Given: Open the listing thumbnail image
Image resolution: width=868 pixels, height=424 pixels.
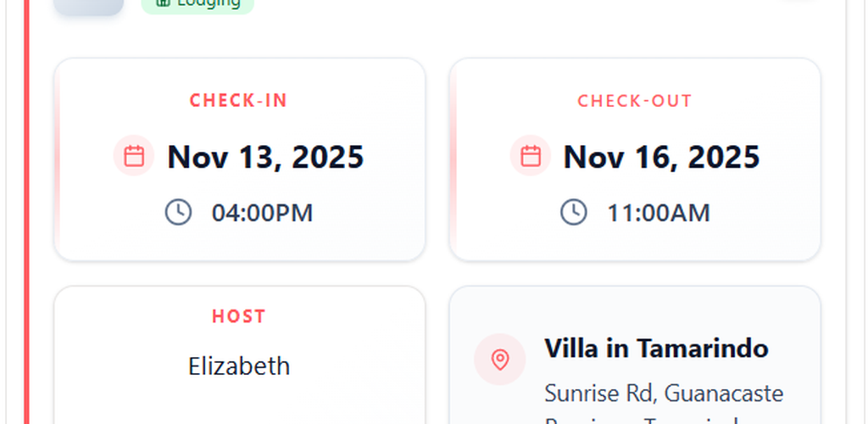Looking at the screenshot, I should 88,5.
